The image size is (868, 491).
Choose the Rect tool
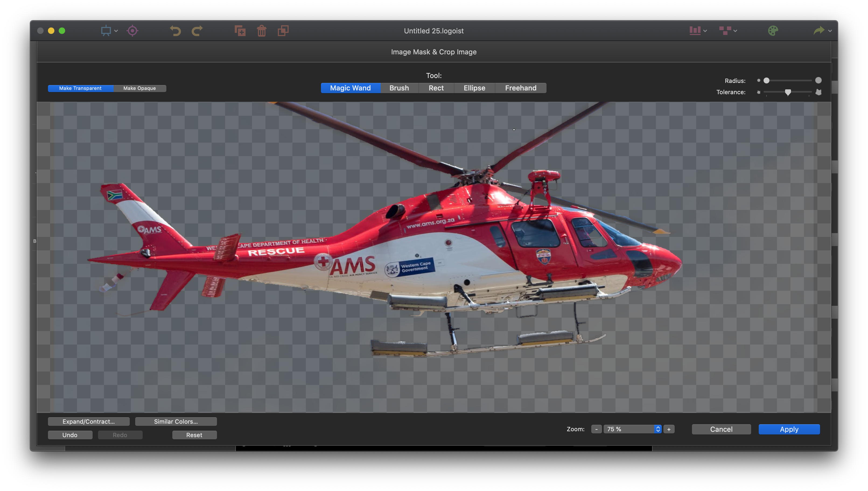(x=436, y=88)
